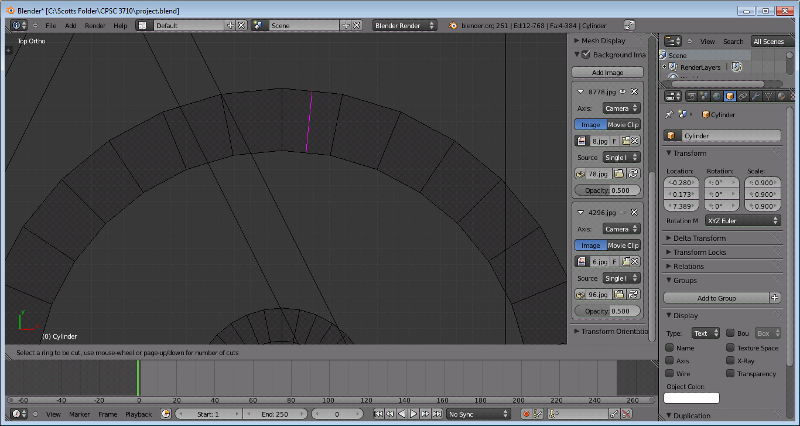800x426 pixels.
Task: Select Movie Clip for 8778.jpg background
Action: click(623, 124)
